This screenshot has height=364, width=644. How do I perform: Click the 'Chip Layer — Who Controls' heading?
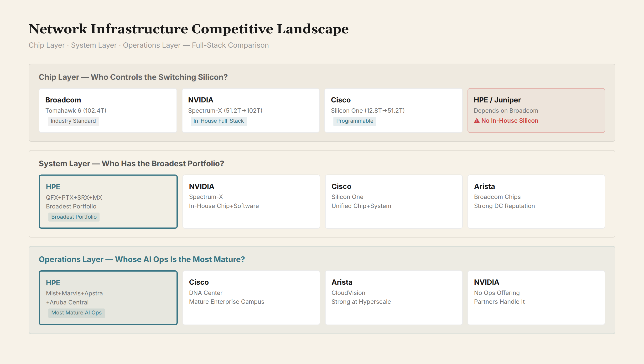point(133,77)
